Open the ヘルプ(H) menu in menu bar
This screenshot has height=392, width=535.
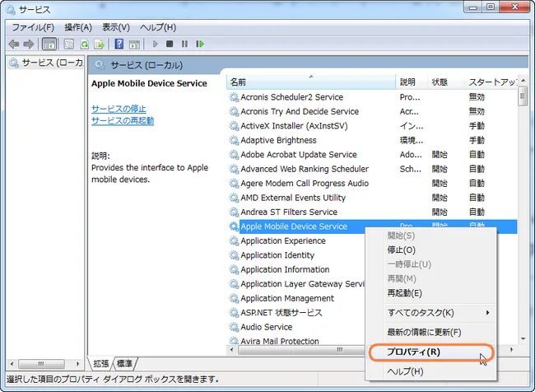[x=158, y=27]
